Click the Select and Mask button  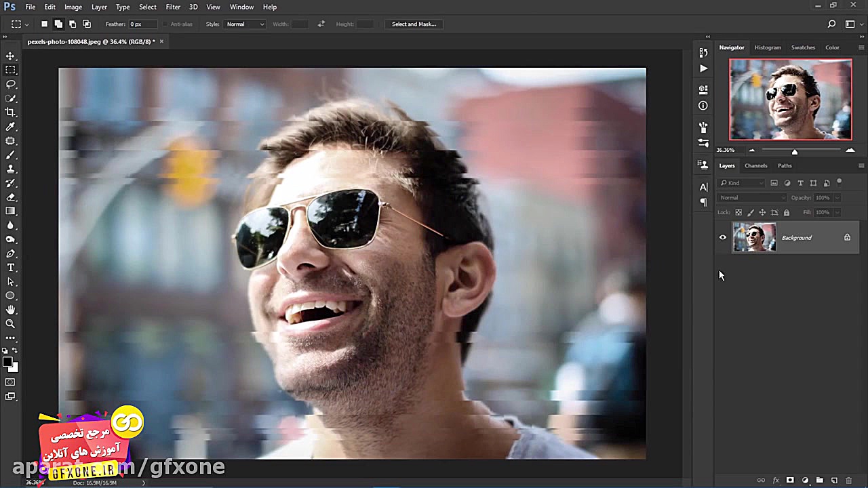click(x=414, y=24)
